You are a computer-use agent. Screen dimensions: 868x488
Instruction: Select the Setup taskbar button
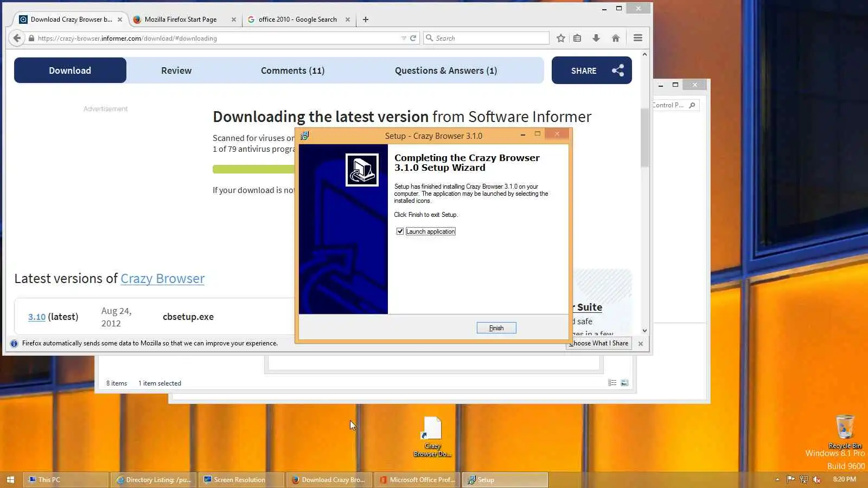point(505,480)
